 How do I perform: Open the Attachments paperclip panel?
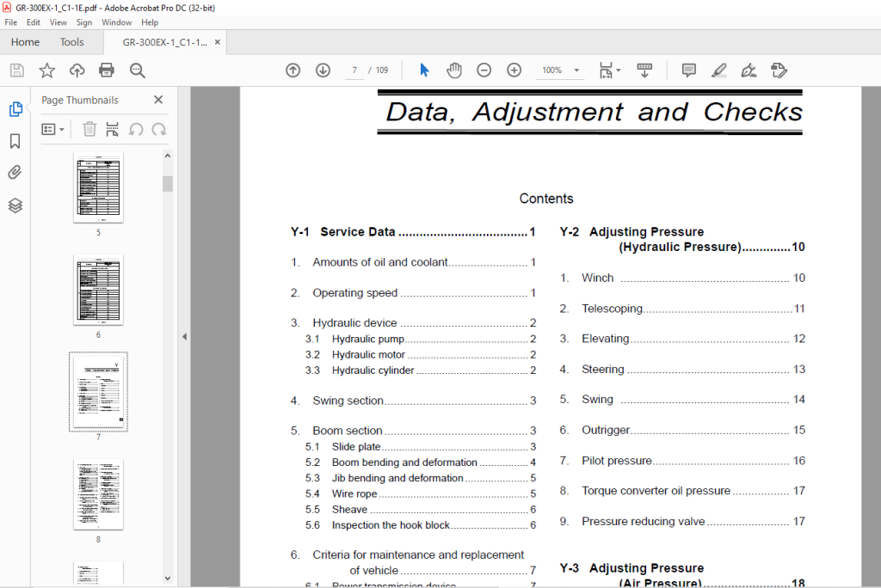[15, 173]
